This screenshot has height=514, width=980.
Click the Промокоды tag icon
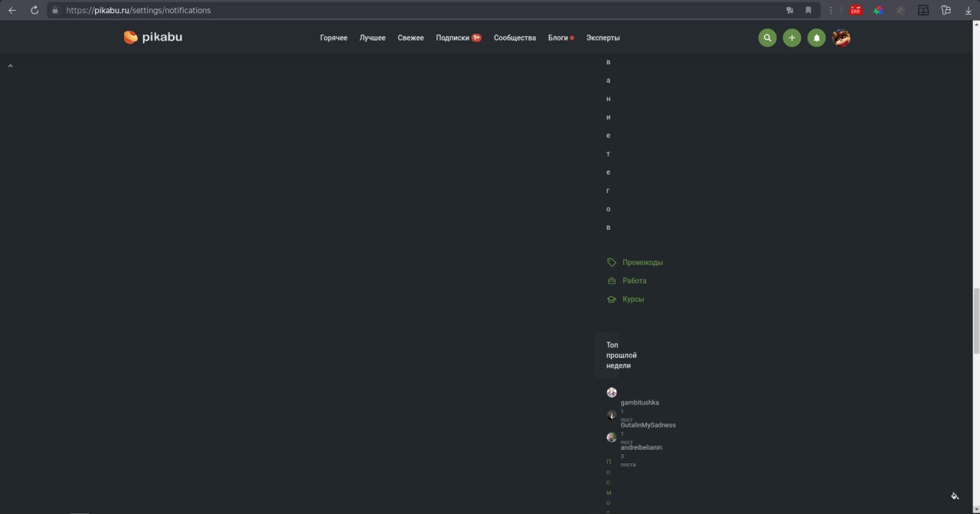611,262
